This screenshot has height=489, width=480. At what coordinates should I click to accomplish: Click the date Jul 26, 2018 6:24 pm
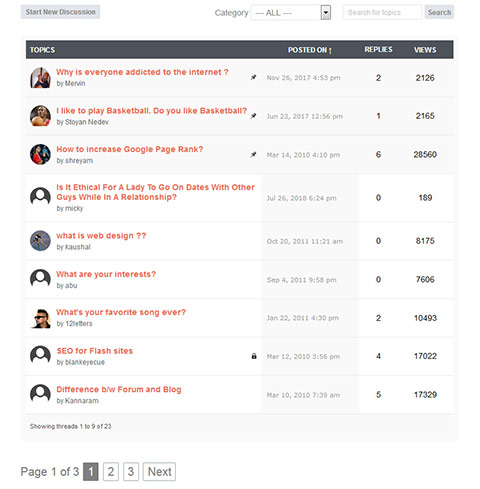(x=301, y=198)
